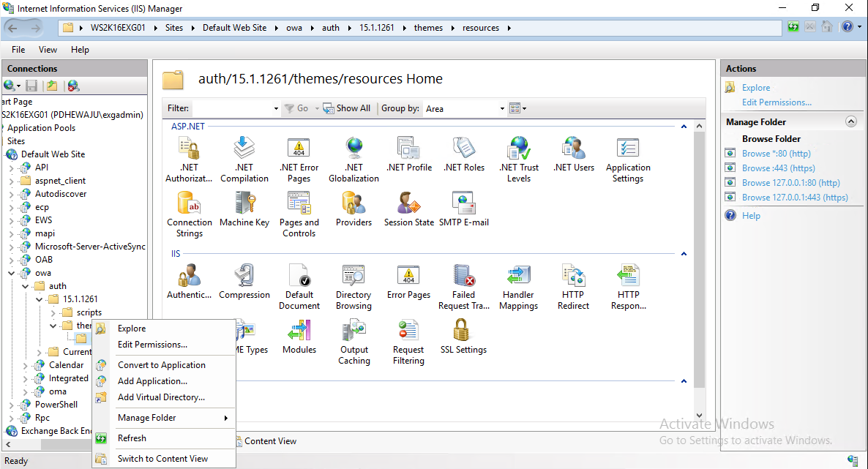Collapse the auth folder node

25,286
